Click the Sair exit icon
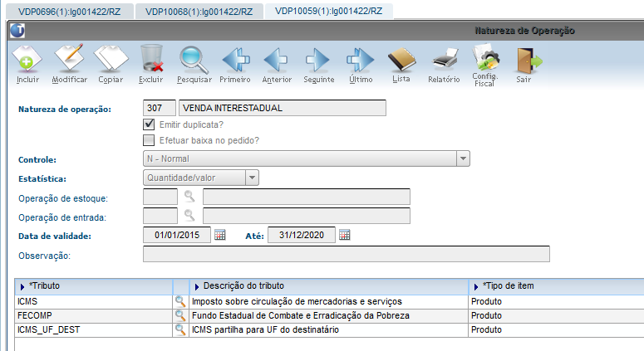This screenshot has height=351, width=644. (529, 61)
